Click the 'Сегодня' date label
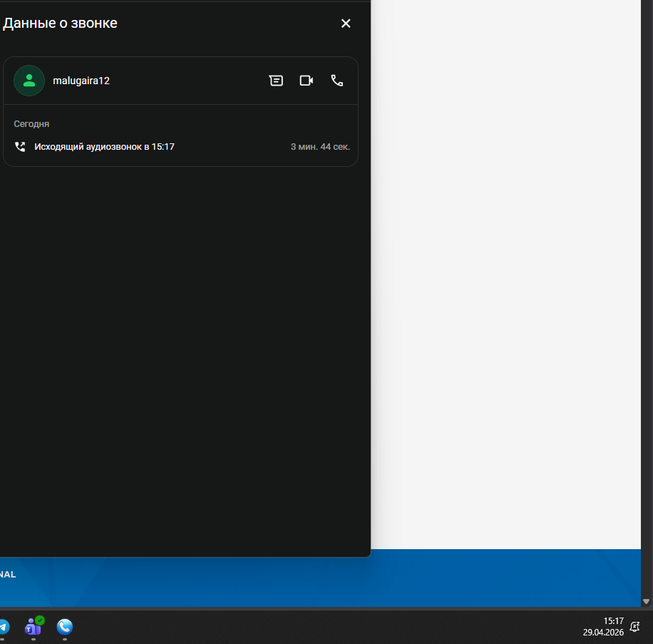Viewport: 653px width, 644px height. (31, 123)
